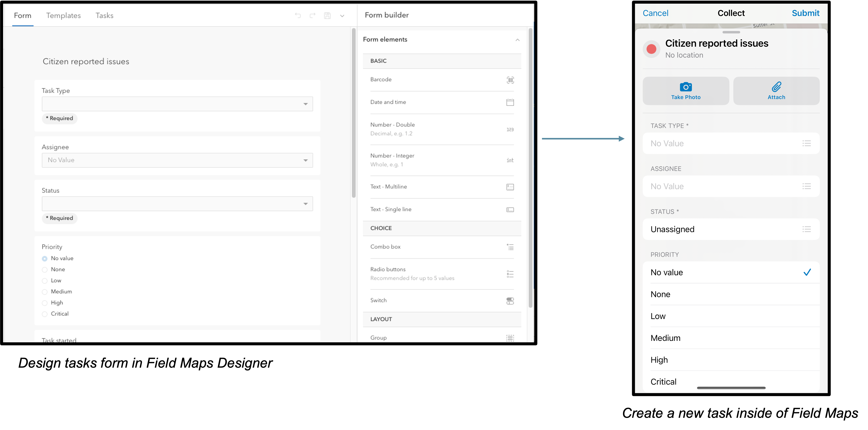Open the Tasks tab
868x430 pixels.
coord(104,15)
